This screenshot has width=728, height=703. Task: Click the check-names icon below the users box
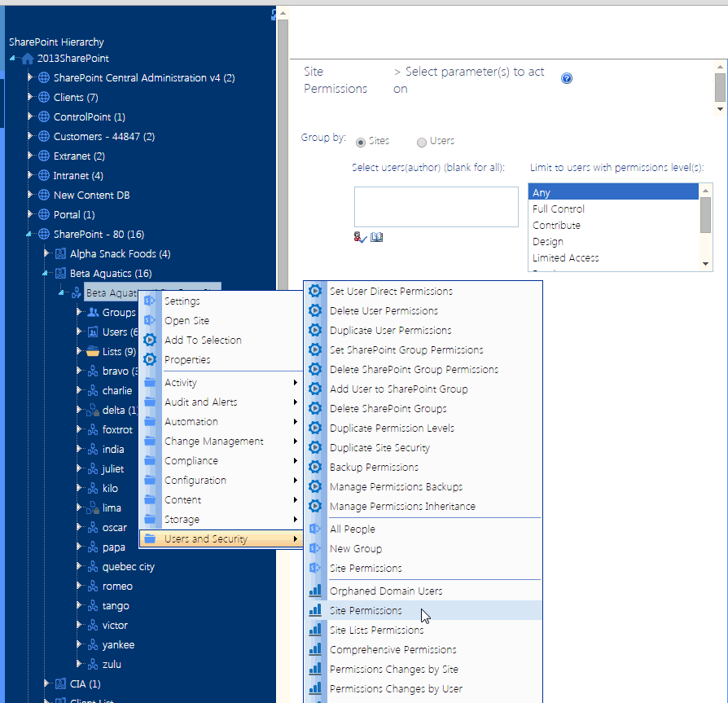coord(360,235)
